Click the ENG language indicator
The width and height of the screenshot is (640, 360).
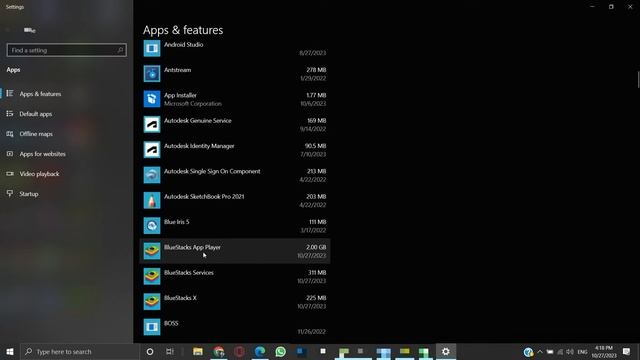pyautogui.click(x=582, y=351)
